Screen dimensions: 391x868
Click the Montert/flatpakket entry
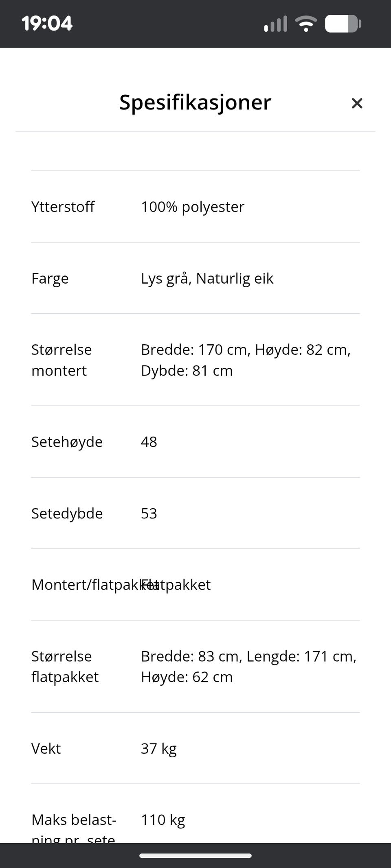tap(121, 585)
